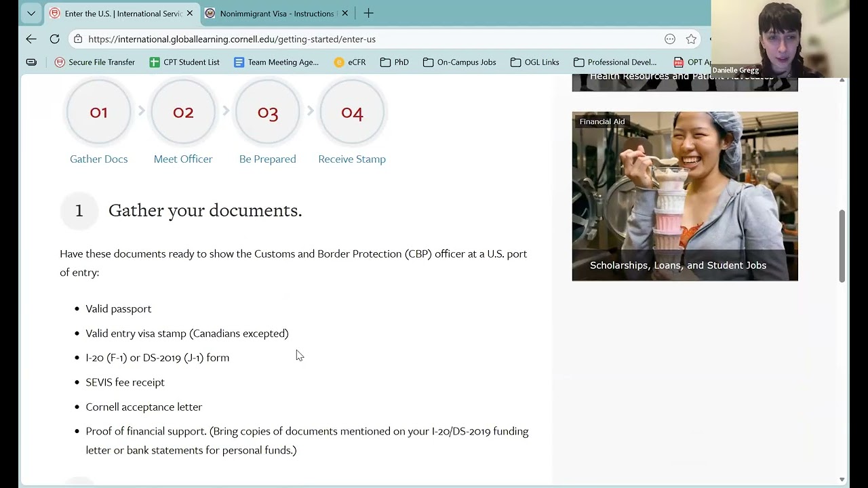Click step circle 03
The height and width of the screenshot is (488, 868).
click(x=268, y=112)
